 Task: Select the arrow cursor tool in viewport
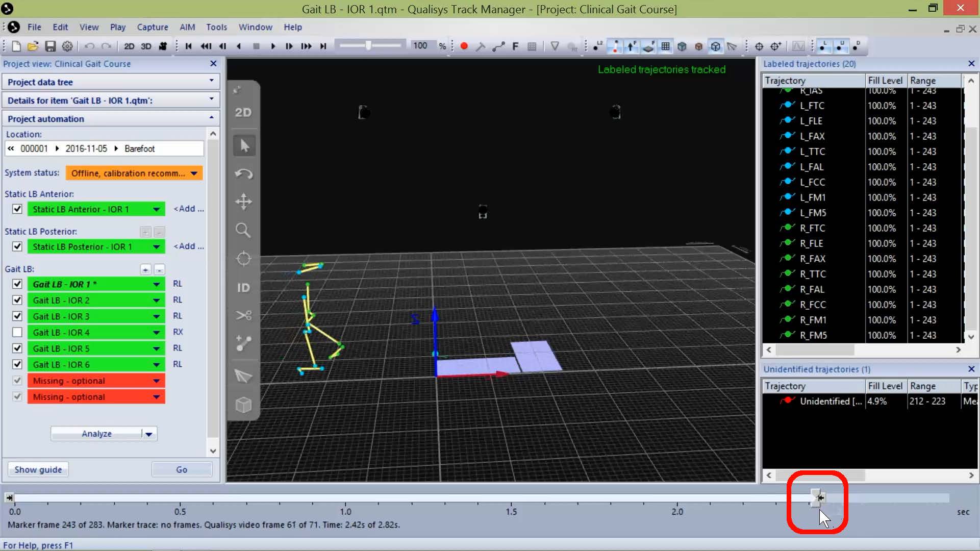244,146
